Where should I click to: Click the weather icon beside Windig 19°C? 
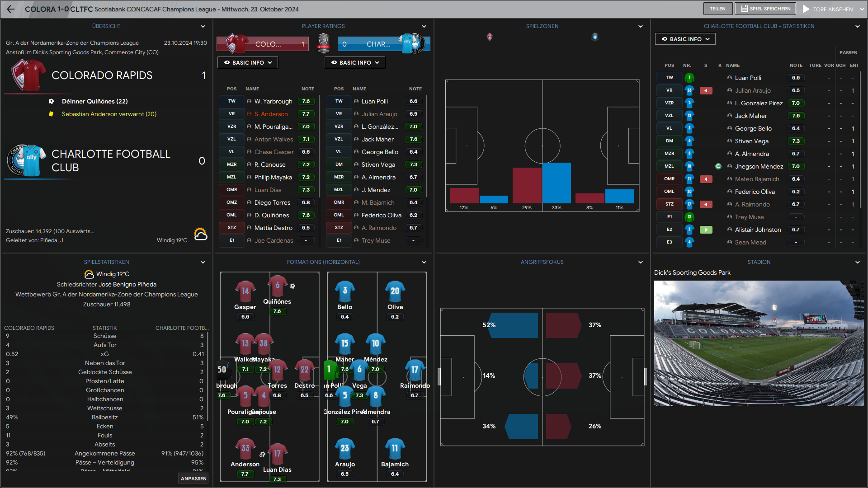tap(201, 234)
